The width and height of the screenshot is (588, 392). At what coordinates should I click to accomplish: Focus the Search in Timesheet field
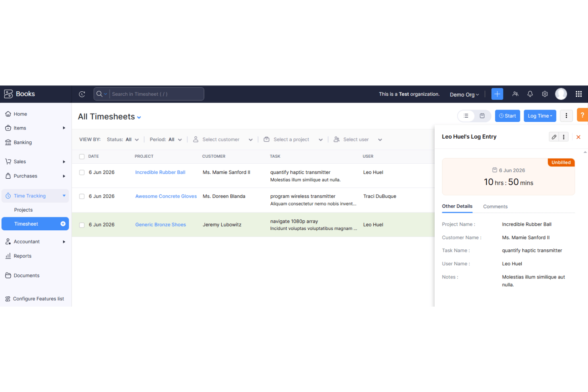pos(157,94)
